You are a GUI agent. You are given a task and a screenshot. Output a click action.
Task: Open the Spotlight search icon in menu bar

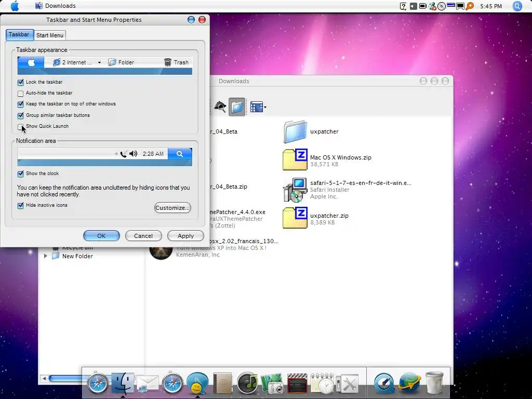pyautogui.click(x=517, y=6)
